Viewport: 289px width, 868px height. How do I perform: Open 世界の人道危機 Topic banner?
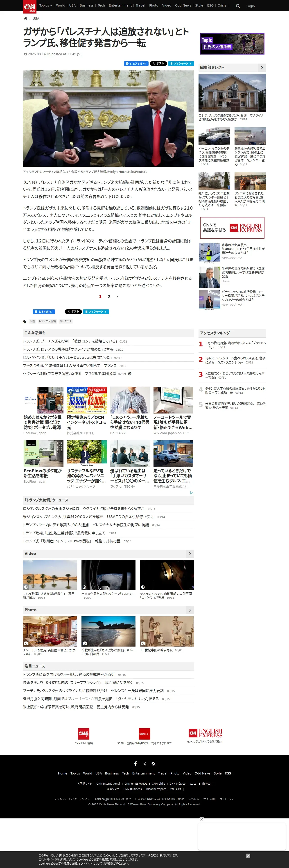click(232, 44)
